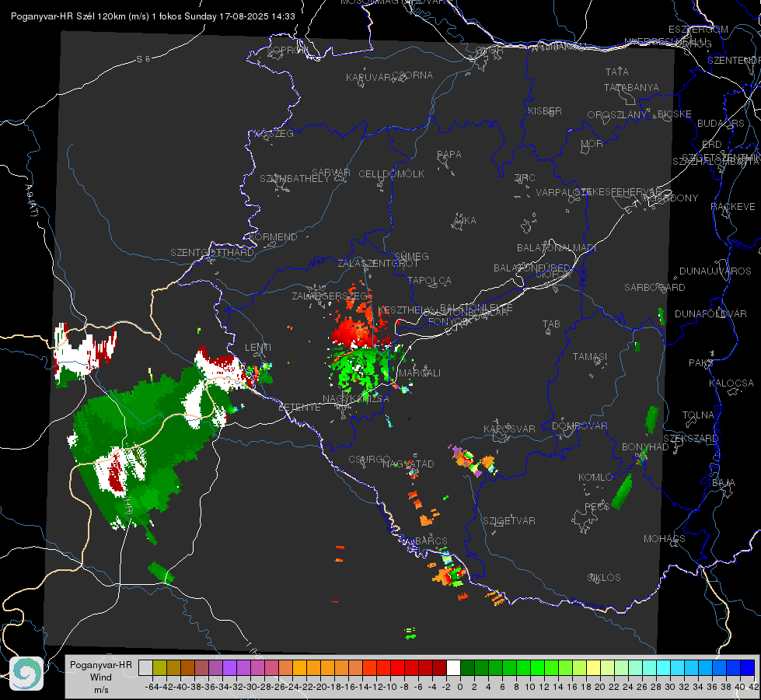This screenshot has width=761, height=700.
Task: Click the KALOCSA city label
Action: 731,383
